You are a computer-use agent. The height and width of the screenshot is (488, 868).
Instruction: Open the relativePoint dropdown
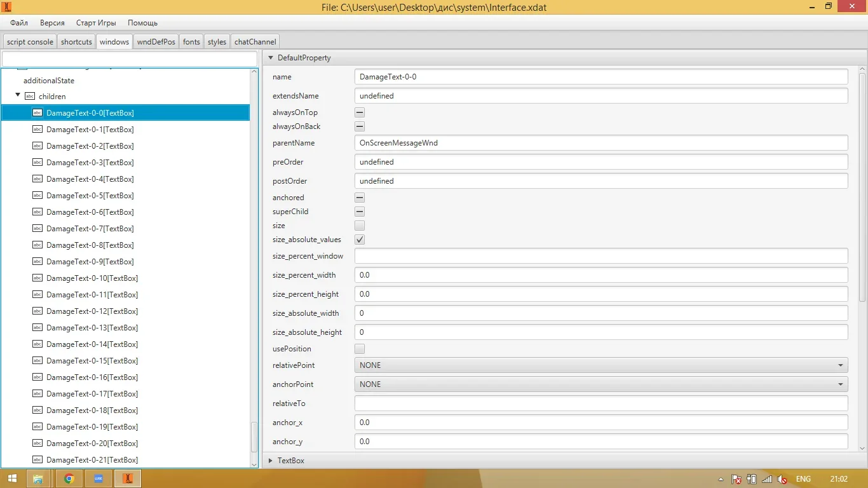click(x=600, y=365)
